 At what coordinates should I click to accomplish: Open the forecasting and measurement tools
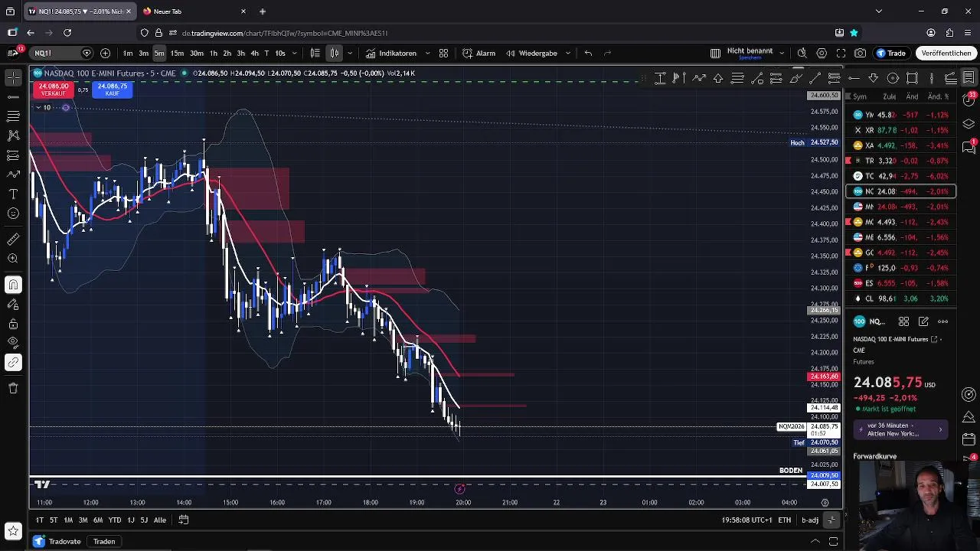pos(13,155)
